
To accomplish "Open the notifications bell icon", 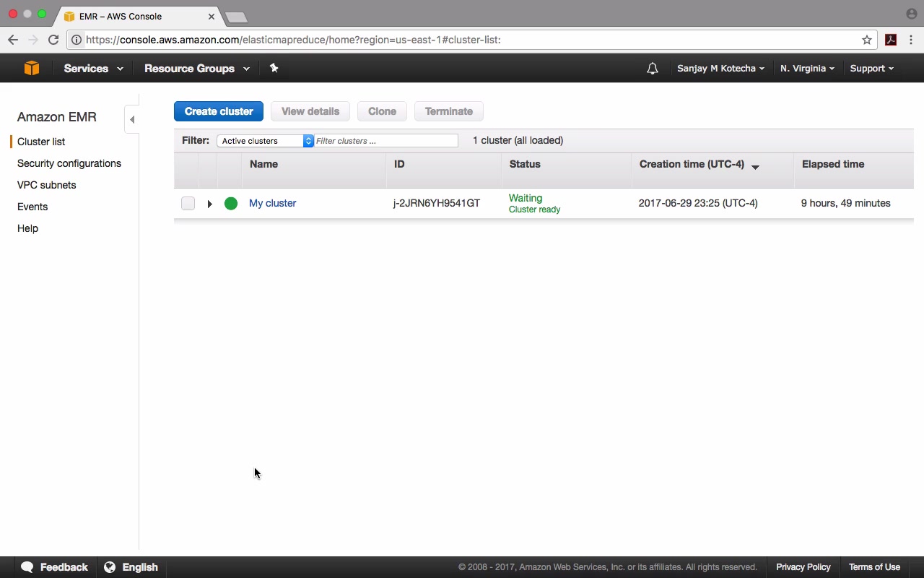I will (653, 69).
